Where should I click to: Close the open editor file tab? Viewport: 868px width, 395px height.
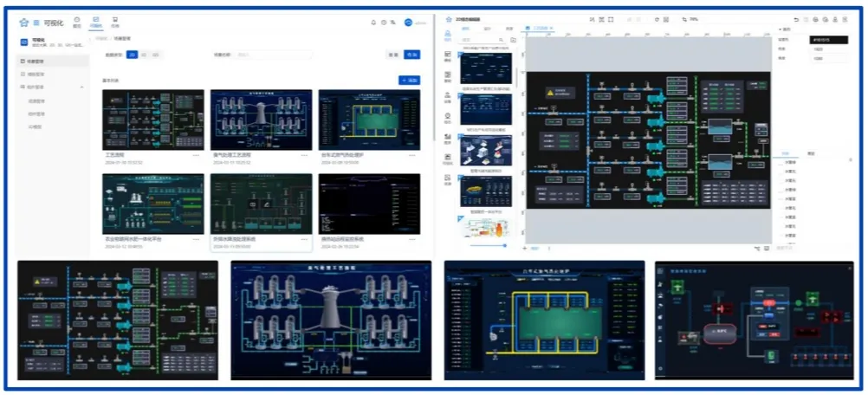coord(551,28)
